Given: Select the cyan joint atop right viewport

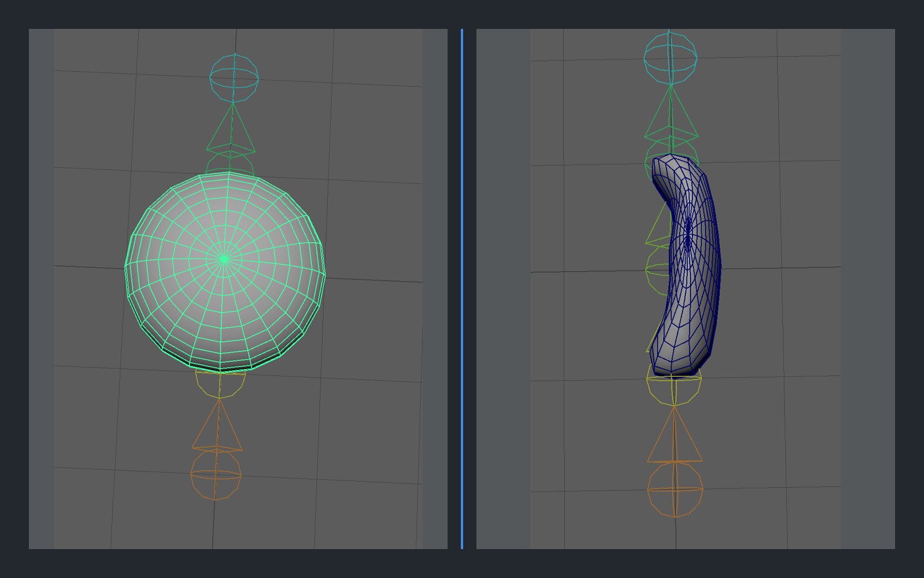Looking at the screenshot, I should pos(670,57).
